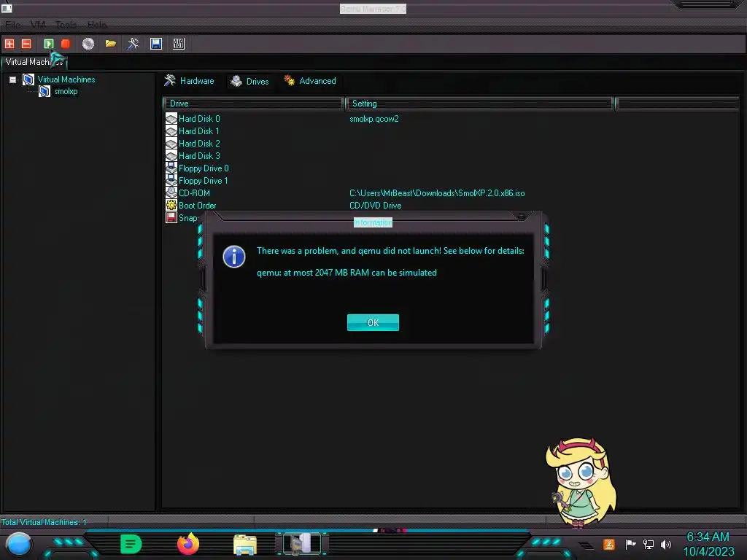747x560 pixels.
Task: Click the clock showing 6:34 AM
Action: coord(708,537)
